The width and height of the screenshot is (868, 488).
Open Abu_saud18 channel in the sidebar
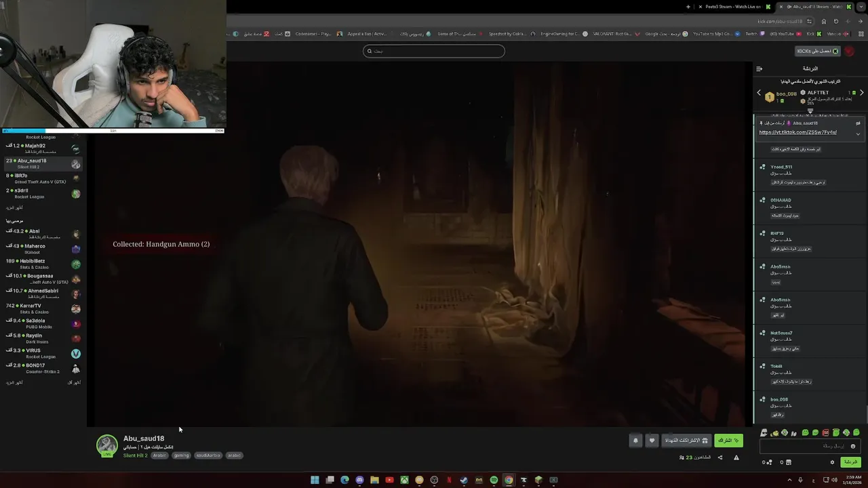[x=43, y=163]
